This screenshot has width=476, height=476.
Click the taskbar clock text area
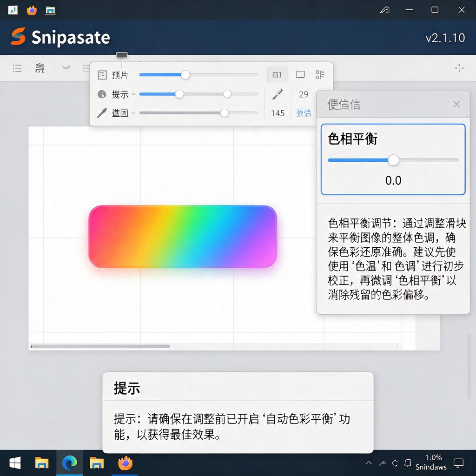431,462
